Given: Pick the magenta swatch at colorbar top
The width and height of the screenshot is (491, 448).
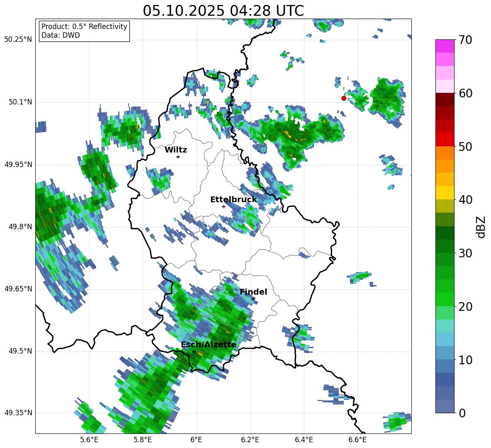Looking at the screenshot, I should tap(445, 46).
